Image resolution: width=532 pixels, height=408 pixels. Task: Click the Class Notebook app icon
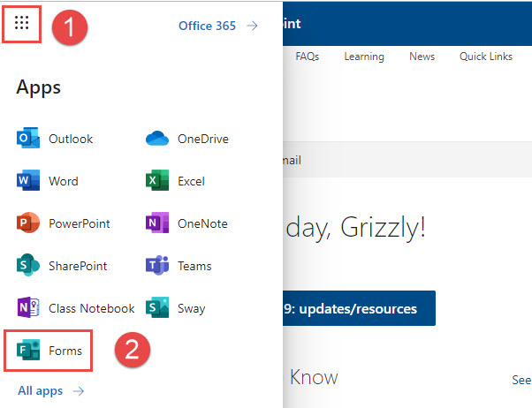(28, 307)
